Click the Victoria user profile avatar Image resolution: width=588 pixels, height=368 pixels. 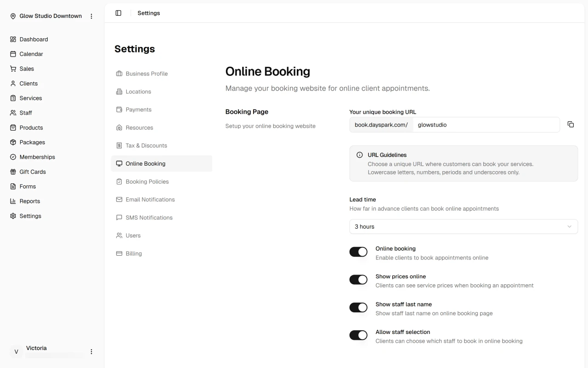[16, 352]
